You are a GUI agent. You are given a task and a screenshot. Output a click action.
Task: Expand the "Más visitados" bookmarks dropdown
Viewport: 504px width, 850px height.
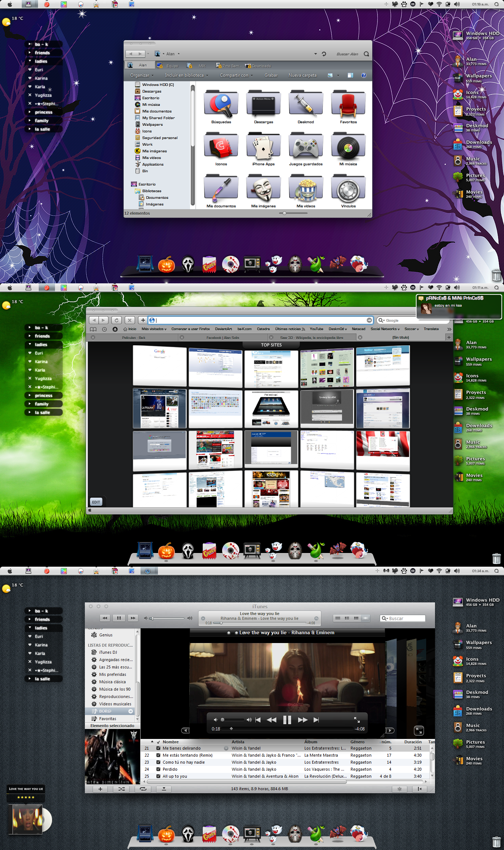(154, 329)
